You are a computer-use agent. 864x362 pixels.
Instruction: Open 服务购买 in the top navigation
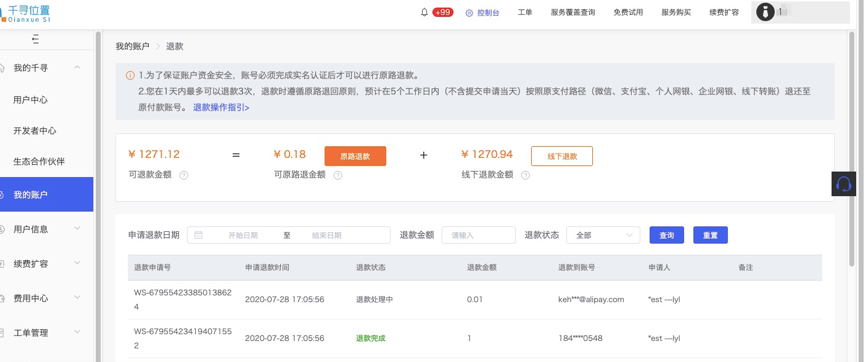pos(676,13)
